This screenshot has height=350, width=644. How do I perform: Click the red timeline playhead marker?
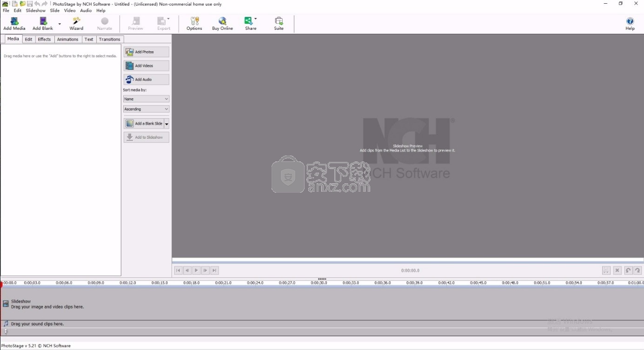1,284
